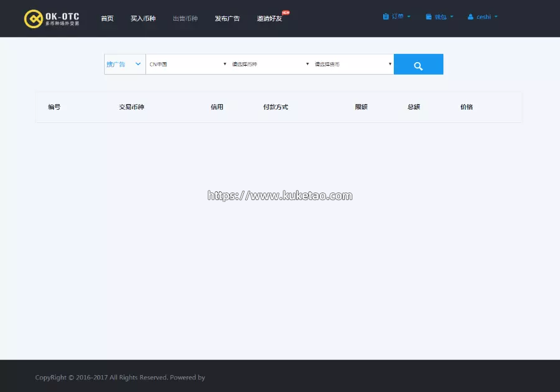Click the blue search magnifier button

pos(418,65)
